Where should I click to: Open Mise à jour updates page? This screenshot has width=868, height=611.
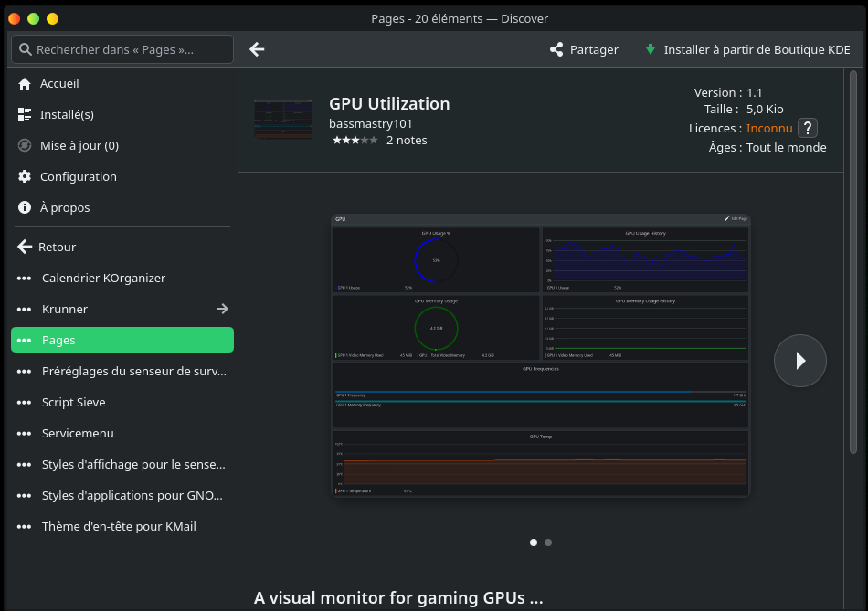[79, 145]
